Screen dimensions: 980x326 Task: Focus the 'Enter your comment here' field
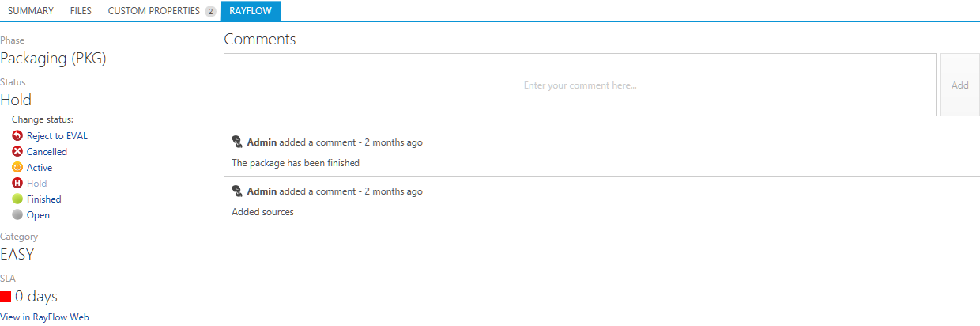pyautogui.click(x=580, y=85)
